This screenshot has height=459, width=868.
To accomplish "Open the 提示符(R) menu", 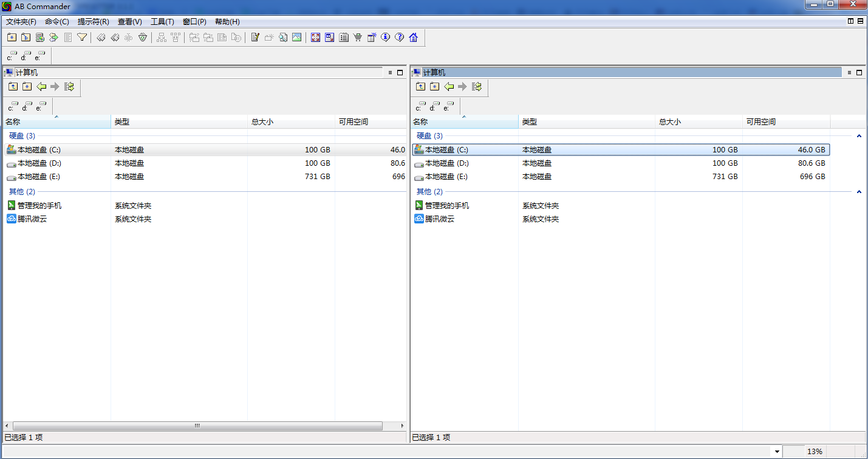I will click(x=94, y=22).
